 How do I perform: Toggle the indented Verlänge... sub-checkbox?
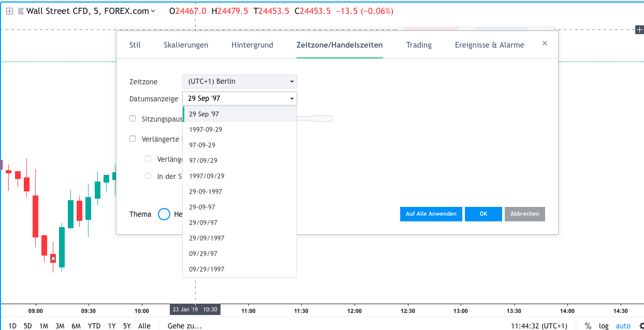148,159
